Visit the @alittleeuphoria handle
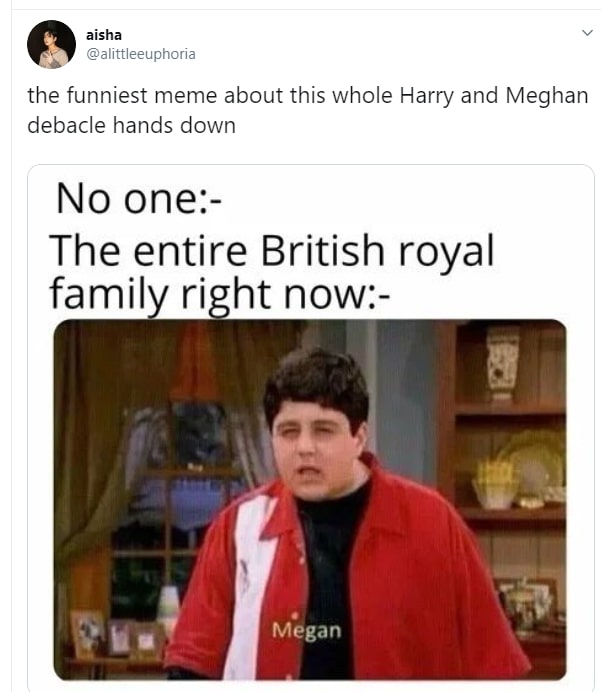 pos(141,54)
